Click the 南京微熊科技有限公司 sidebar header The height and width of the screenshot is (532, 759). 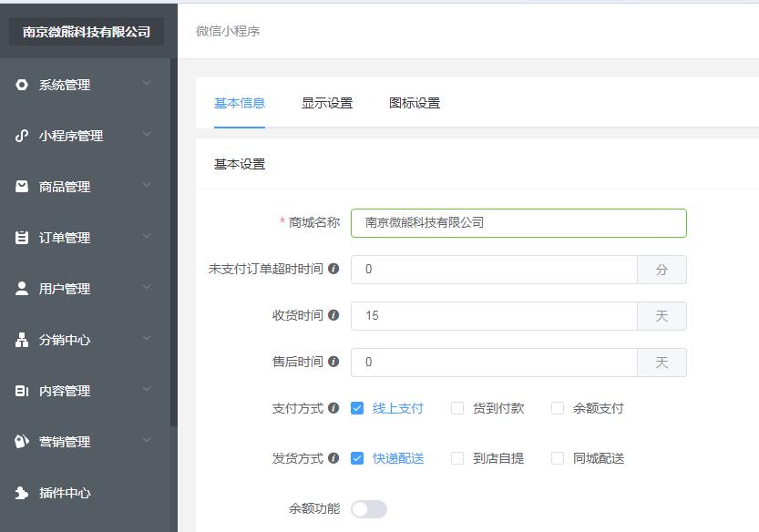[x=87, y=32]
